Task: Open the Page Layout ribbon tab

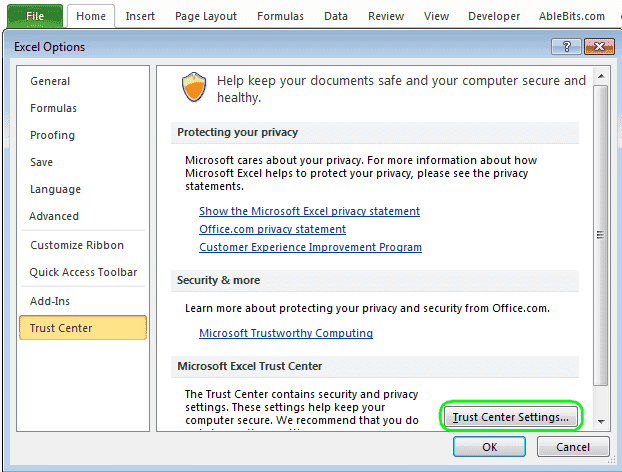Action: tap(206, 16)
